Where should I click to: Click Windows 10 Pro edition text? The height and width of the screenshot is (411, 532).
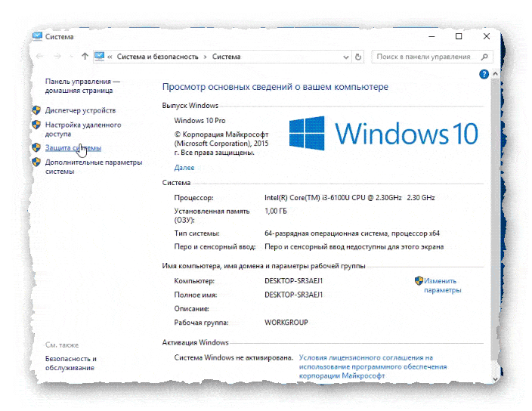199,120
